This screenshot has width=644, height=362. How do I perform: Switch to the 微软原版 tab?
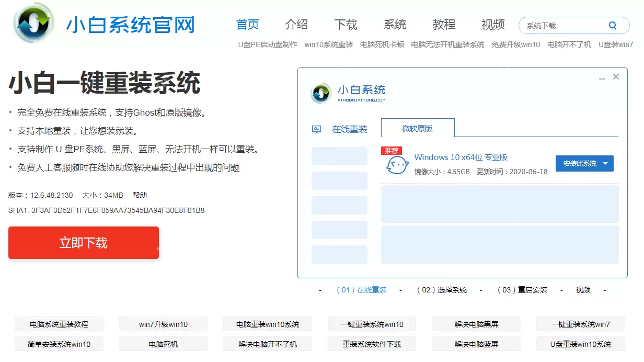point(417,128)
